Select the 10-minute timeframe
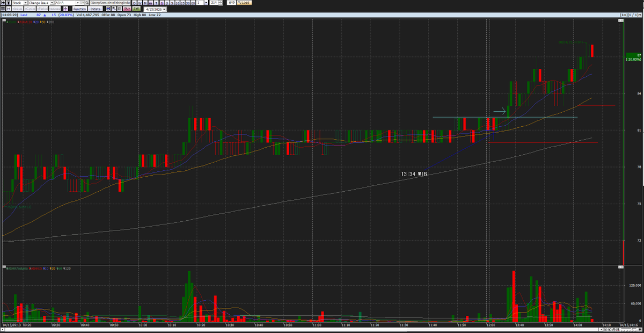The image size is (644, 333). tap(177, 3)
